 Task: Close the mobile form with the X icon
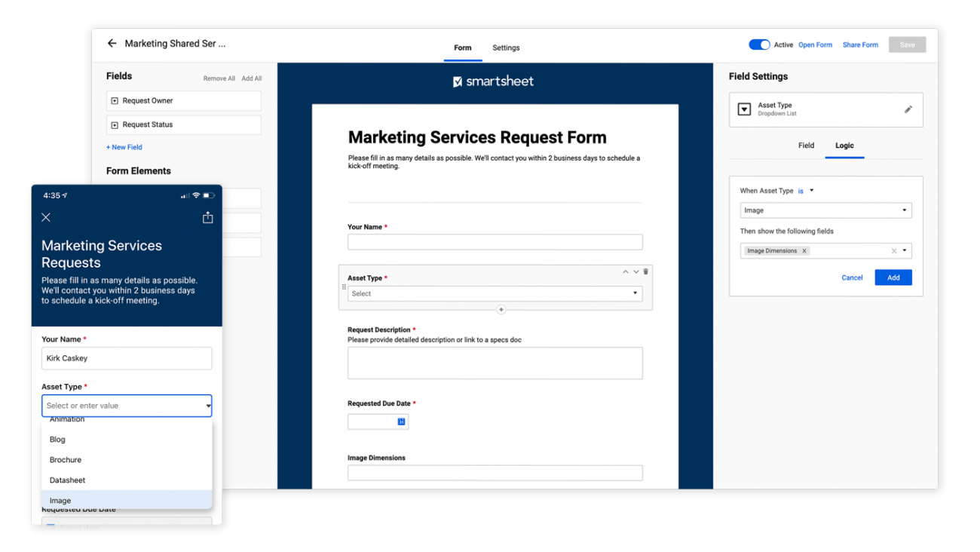click(46, 217)
